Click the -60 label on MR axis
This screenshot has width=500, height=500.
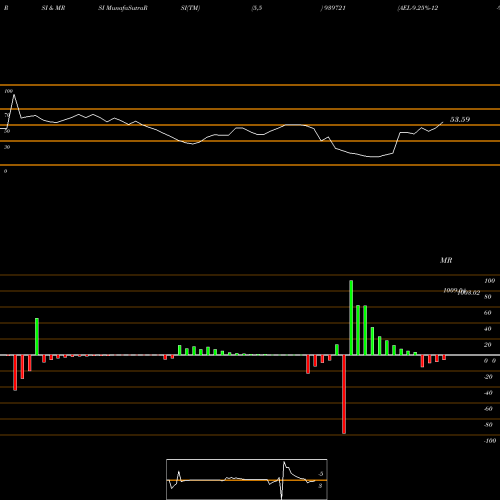tap(488, 409)
